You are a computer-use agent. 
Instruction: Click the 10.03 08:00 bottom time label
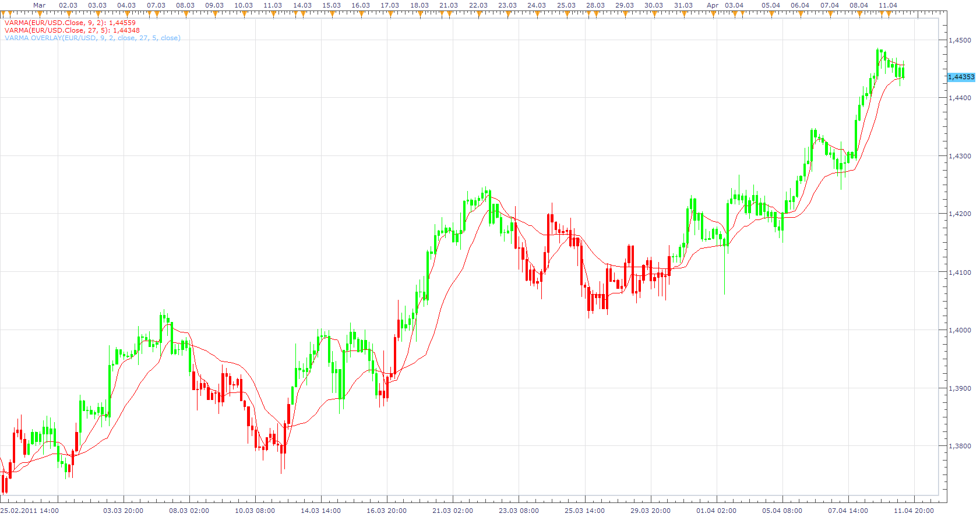(x=255, y=511)
